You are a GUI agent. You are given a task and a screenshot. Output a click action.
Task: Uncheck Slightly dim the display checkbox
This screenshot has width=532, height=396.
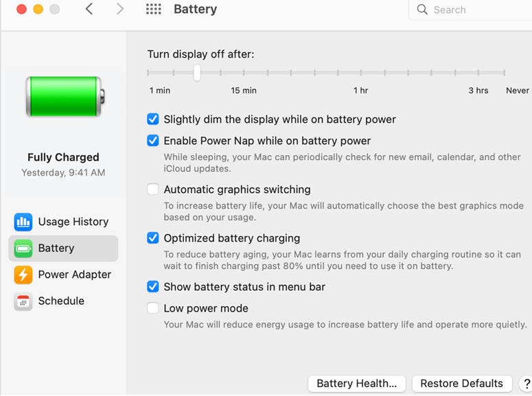pyautogui.click(x=152, y=119)
